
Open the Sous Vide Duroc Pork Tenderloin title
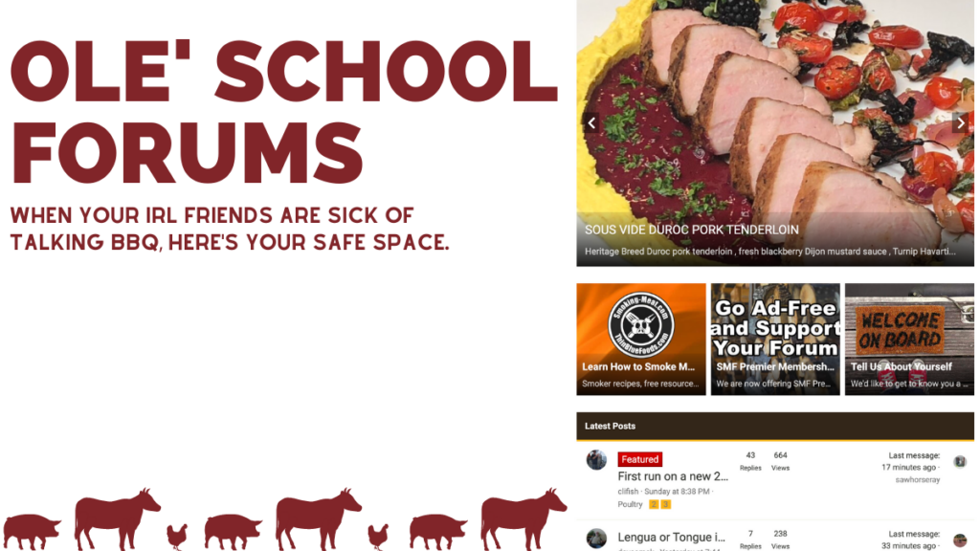point(691,230)
